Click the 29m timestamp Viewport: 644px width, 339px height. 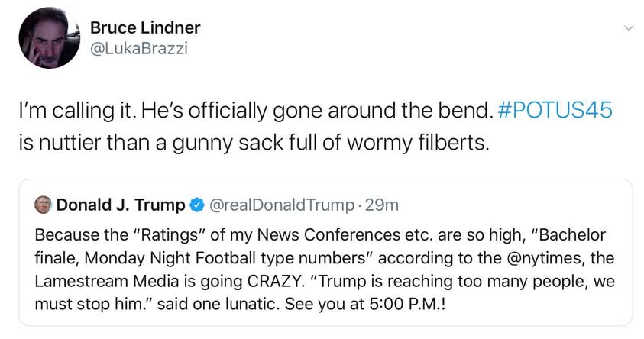tap(381, 205)
